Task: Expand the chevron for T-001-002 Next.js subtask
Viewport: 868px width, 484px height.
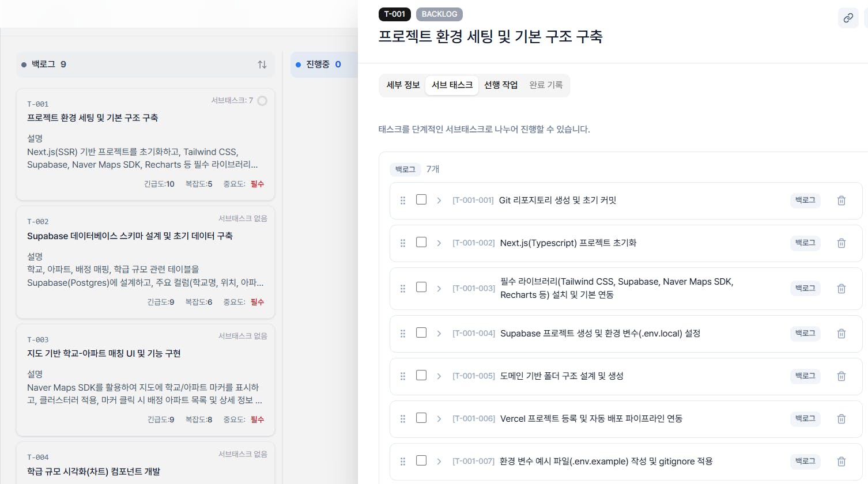Action: coord(439,243)
